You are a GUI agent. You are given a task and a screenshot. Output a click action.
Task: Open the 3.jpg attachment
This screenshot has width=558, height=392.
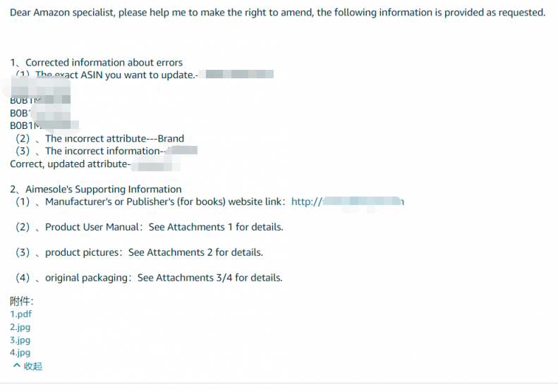(x=20, y=340)
